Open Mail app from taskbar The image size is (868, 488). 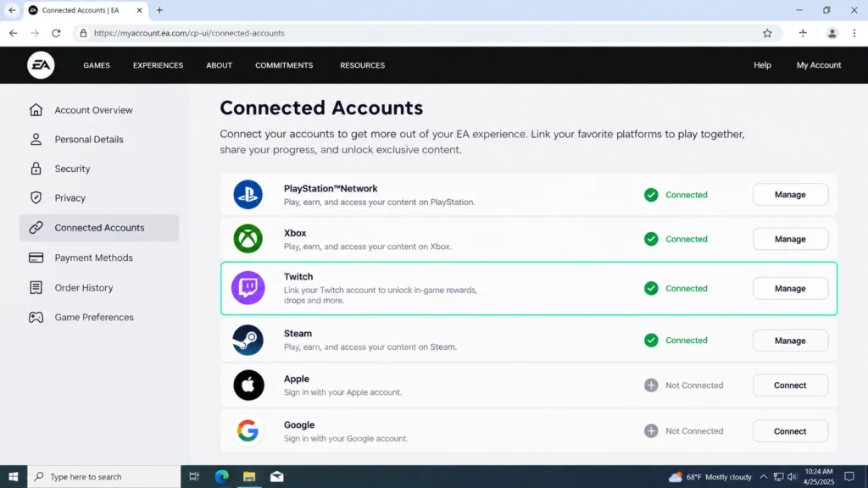(x=277, y=476)
